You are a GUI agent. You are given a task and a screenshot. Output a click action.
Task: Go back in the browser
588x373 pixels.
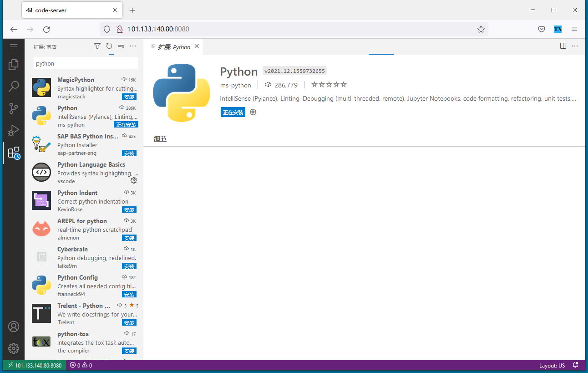[x=14, y=29]
